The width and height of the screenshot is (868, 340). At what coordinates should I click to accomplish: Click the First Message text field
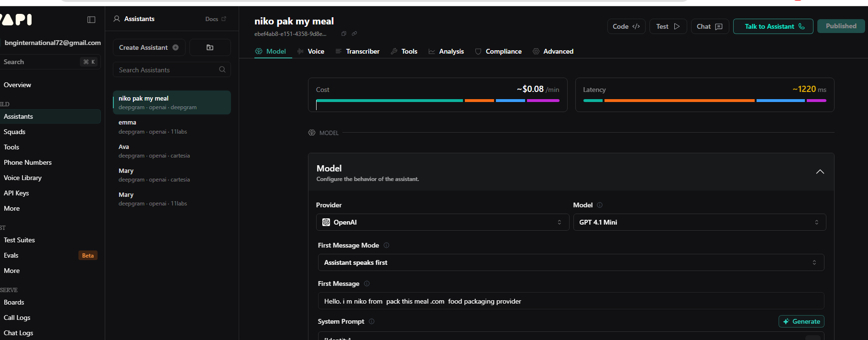(x=571, y=301)
